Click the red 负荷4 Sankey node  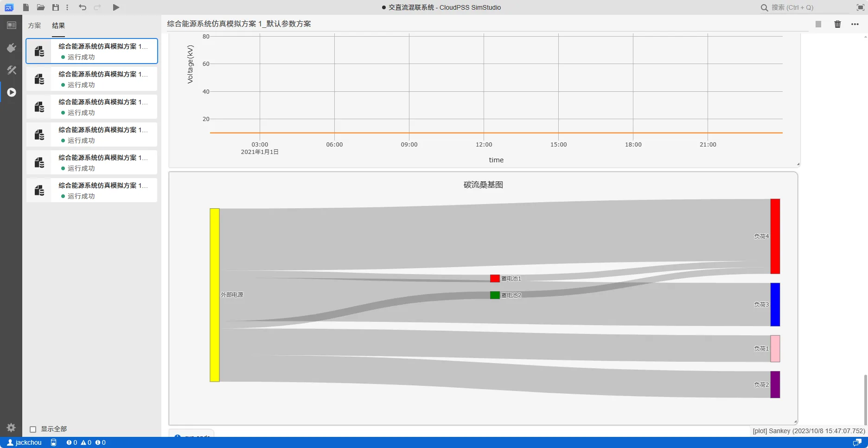pyautogui.click(x=775, y=237)
